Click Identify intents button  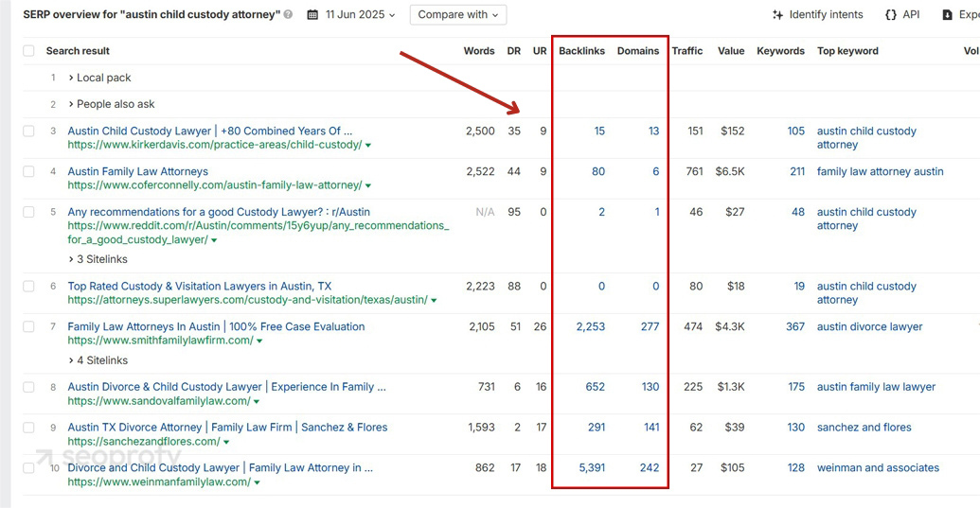(x=817, y=14)
